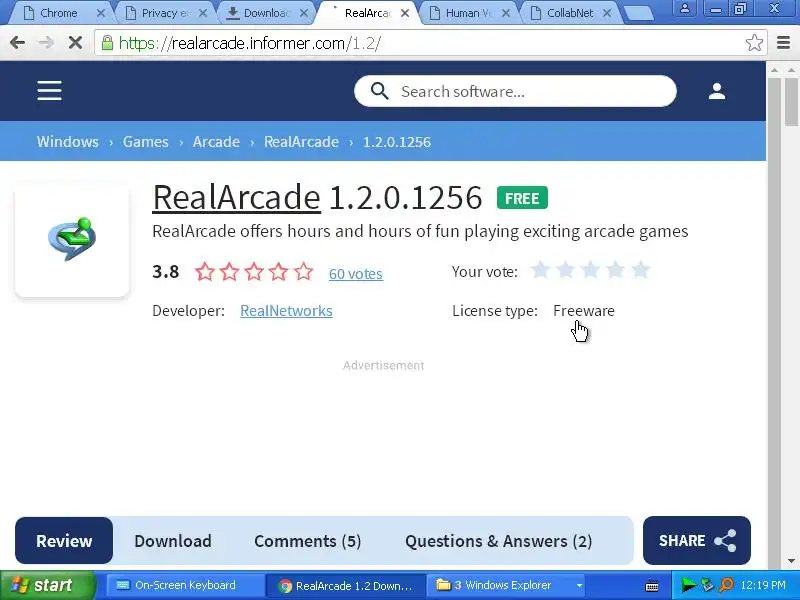Select the Review tab
This screenshot has height=600, width=800.
(x=64, y=541)
